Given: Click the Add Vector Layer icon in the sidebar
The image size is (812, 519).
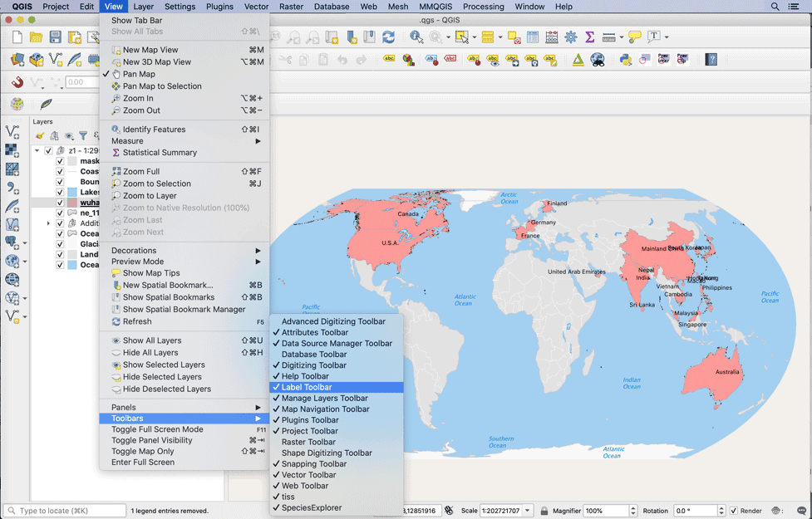Looking at the screenshot, I should [12, 131].
